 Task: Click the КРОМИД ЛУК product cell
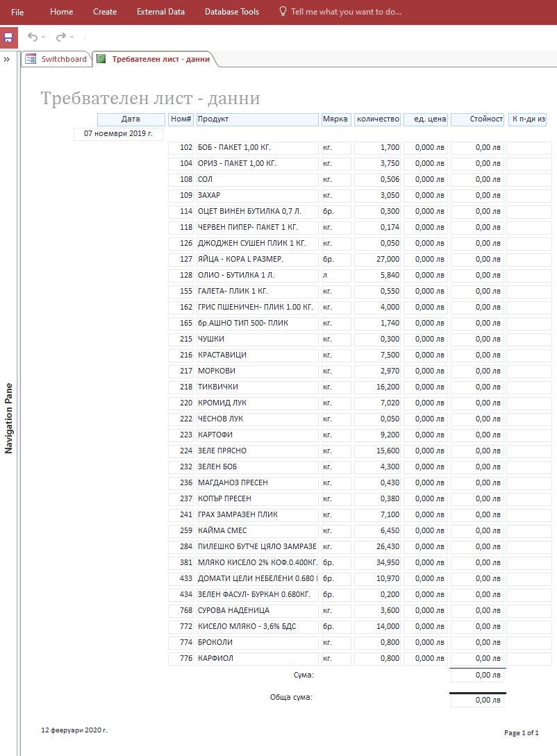(x=258, y=403)
